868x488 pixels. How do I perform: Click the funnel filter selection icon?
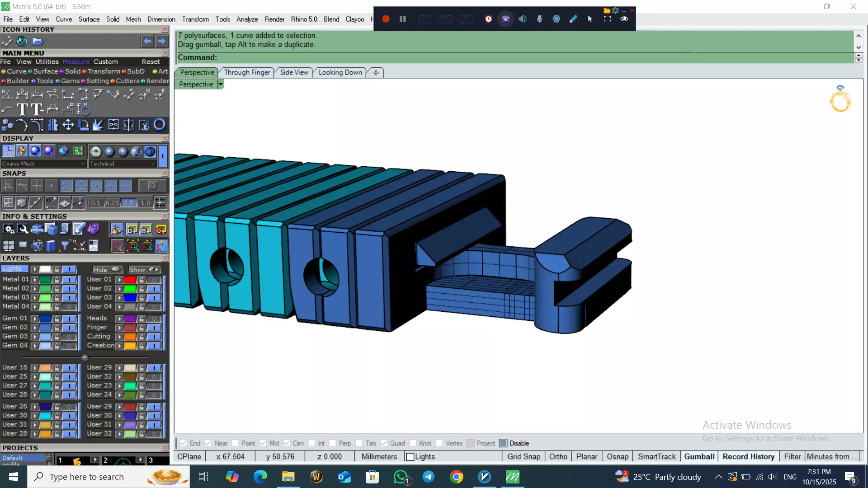[65, 245]
